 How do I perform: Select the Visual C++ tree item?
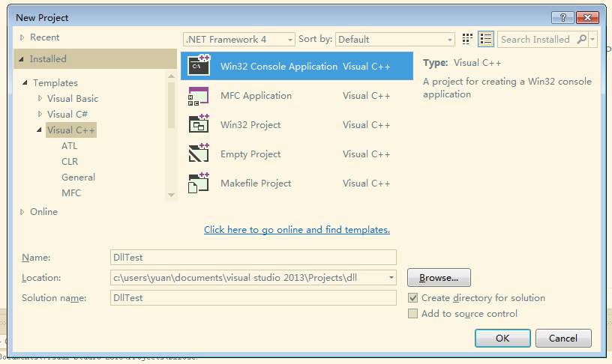71,130
